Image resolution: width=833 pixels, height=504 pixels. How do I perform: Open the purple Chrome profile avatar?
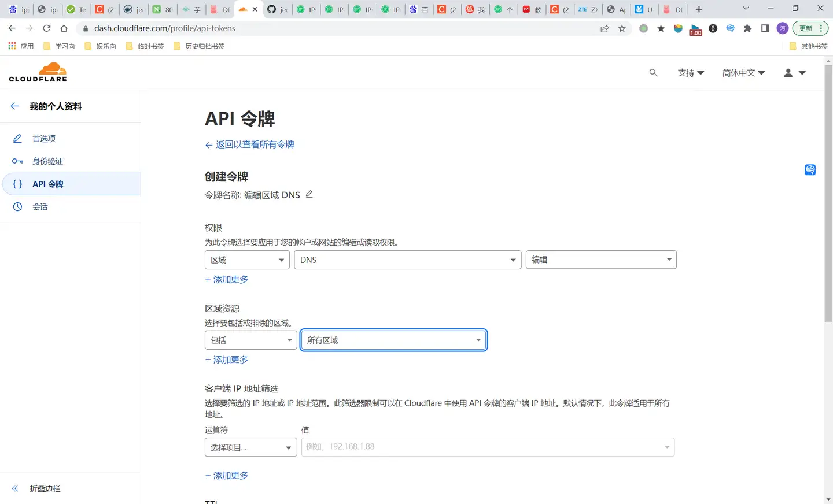click(782, 28)
